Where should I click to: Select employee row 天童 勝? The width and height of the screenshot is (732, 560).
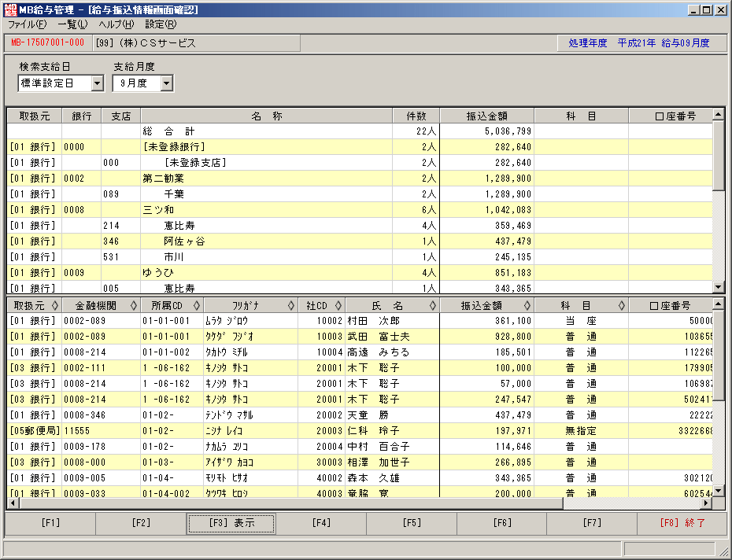(360, 414)
